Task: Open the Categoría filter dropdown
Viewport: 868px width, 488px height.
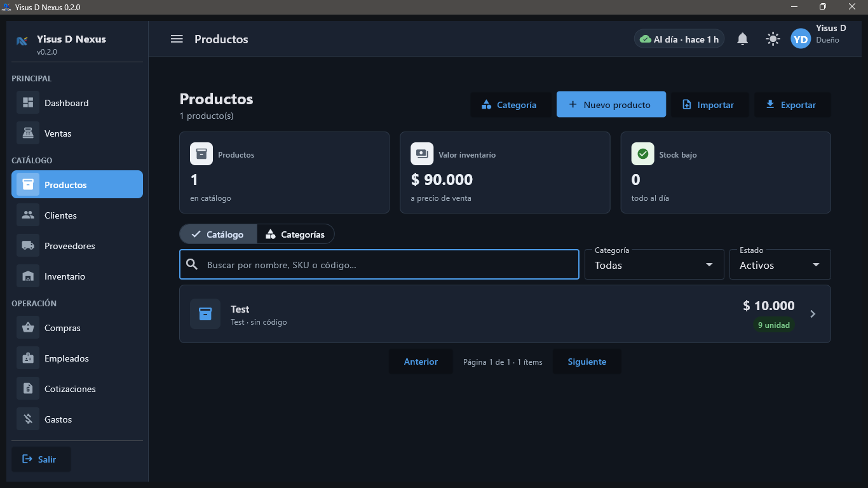Action: 654,264
